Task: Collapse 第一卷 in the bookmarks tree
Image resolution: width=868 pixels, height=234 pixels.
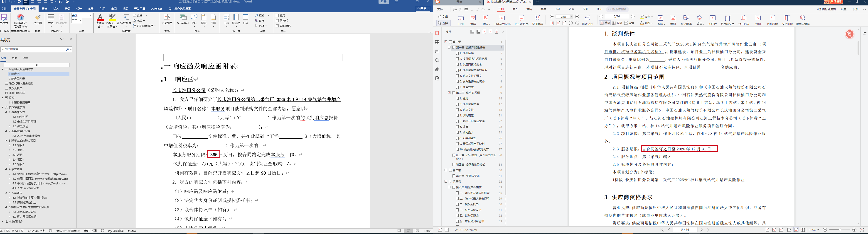Action: click(x=446, y=42)
